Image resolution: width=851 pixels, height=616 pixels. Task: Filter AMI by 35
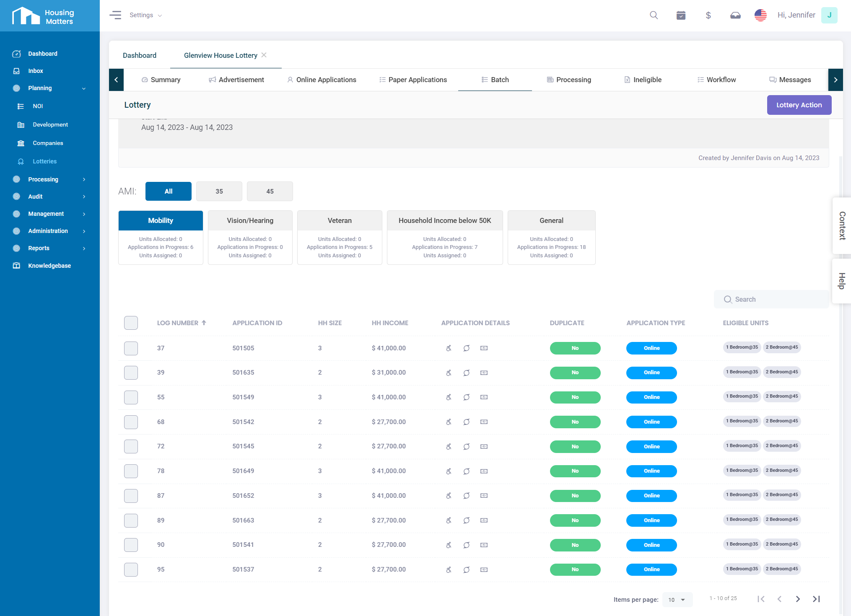[x=219, y=192]
